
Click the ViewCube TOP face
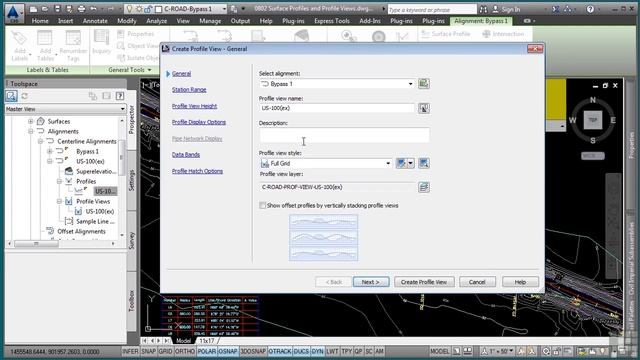(593, 120)
